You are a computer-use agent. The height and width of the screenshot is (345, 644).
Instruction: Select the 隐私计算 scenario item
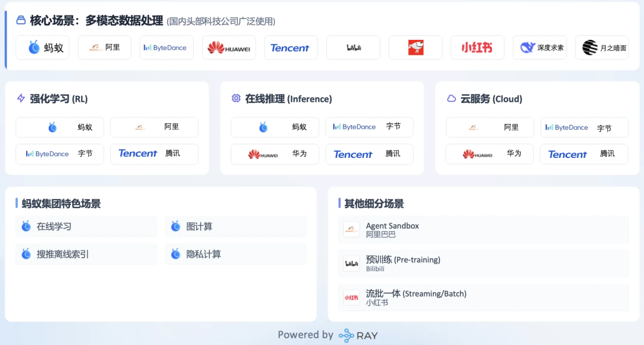236,254
